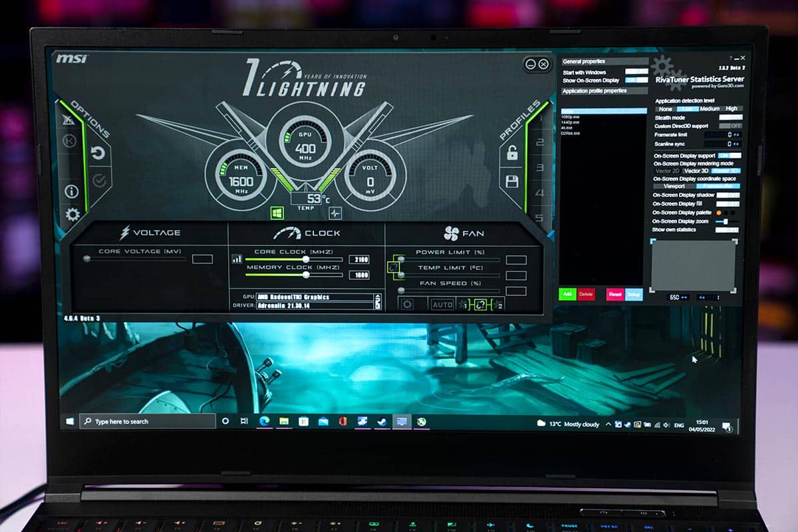The height and width of the screenshot is (532, 798).
Task: Click the pink Reset button
Action: 615,293
